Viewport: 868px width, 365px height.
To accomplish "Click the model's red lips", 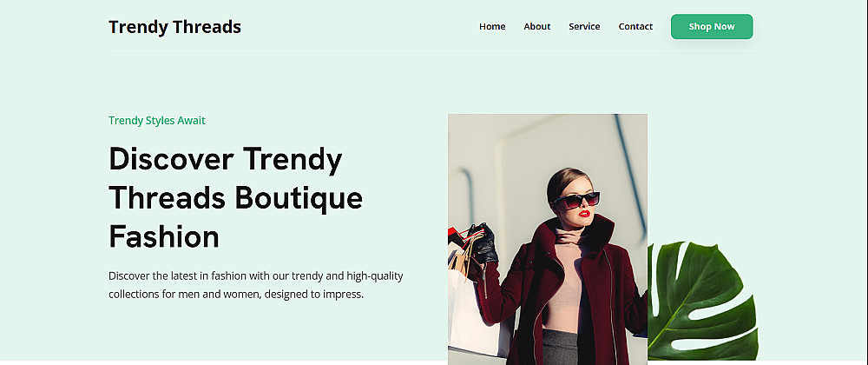I will (x=584, y=214).
